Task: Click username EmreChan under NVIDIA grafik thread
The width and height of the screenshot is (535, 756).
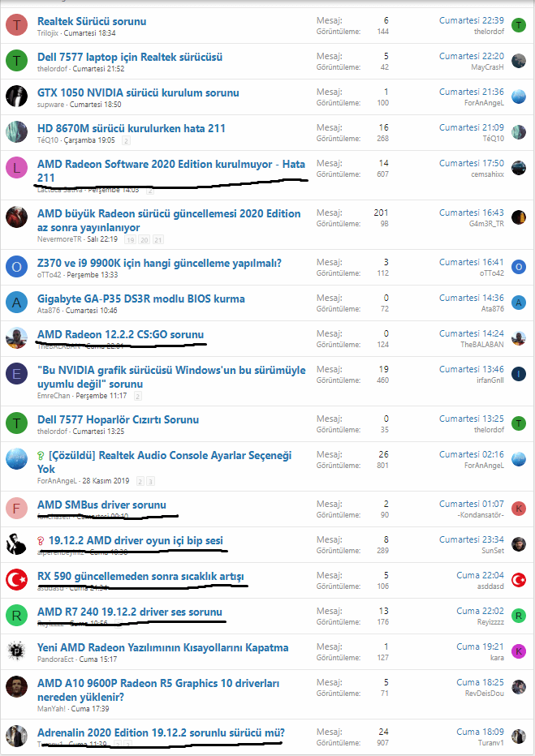Action: (54, 396)
